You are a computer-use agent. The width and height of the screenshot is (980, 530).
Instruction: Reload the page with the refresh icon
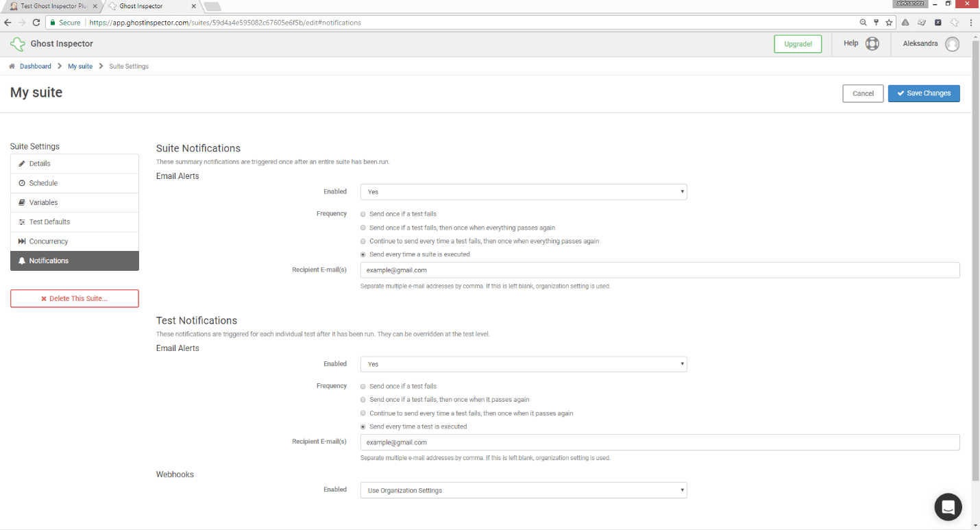click(x=36, y=23)
